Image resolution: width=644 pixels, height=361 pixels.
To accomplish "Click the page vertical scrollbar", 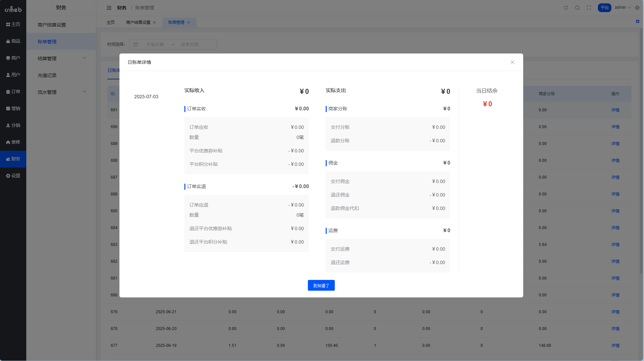I will click(641, 151).
